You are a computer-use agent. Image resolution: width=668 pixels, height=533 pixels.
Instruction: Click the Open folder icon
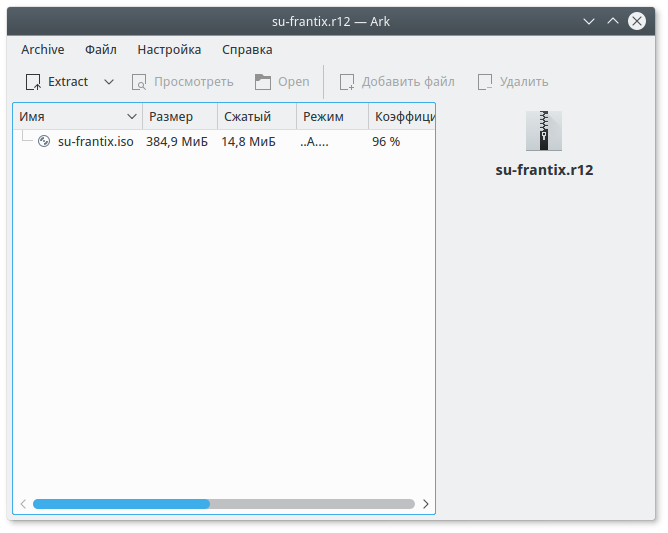click(x=263, y=82)
